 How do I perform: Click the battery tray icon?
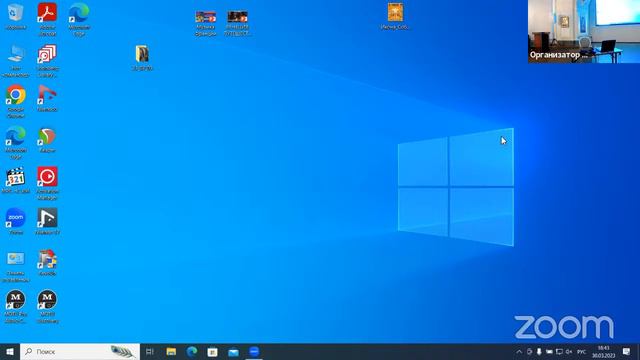pos(549,351)
